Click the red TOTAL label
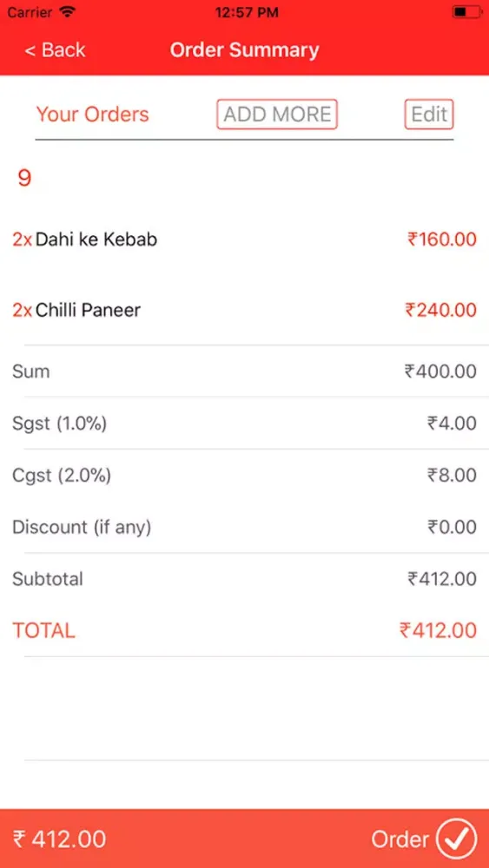Viewport: 489px width, 868px height. (x=43, y=630)
